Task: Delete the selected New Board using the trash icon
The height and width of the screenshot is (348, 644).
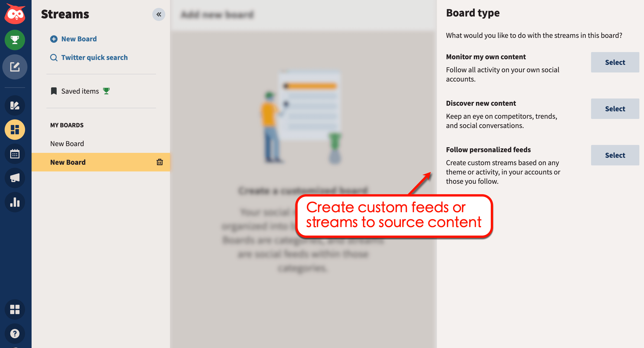Action: (x=160, y=162)
